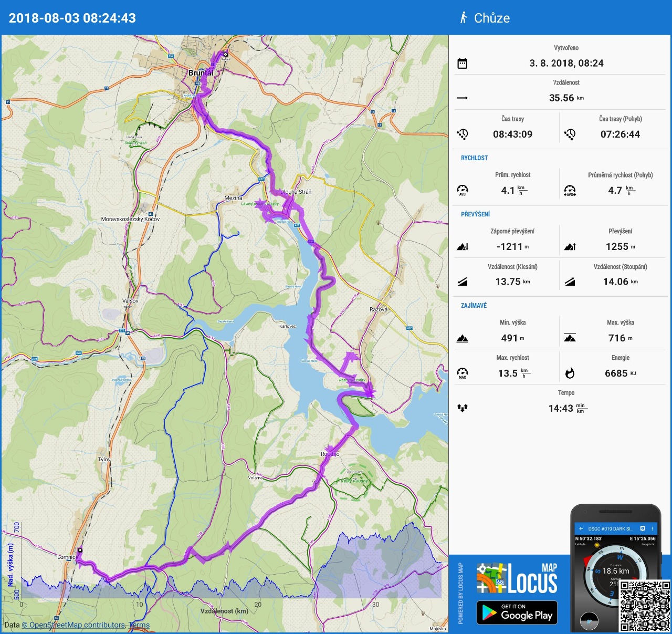The width and height of the screenshot is (672, 634).
Task: Click the elevation gain icon beside 1255 m
Action: 570,247
